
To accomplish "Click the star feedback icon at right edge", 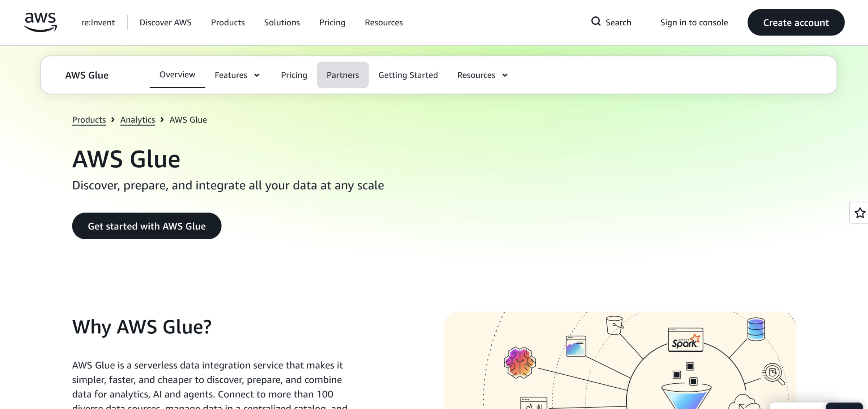I will [x=860, y=213].
